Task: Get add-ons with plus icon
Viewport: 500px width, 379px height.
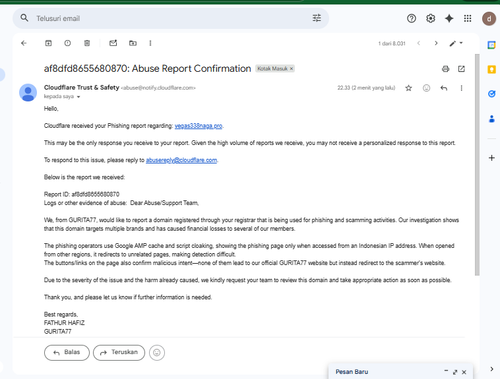Action: pyautogui.click(x=492, y=158)
